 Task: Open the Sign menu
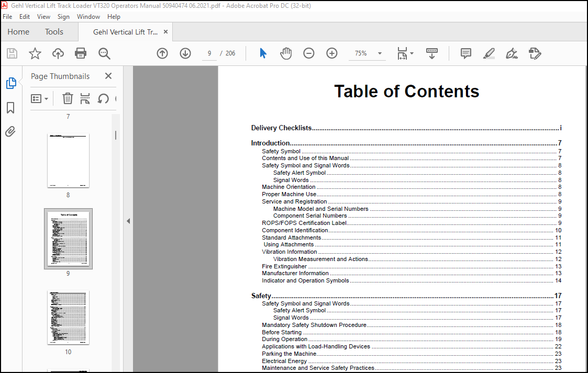[x=63, y=16]
